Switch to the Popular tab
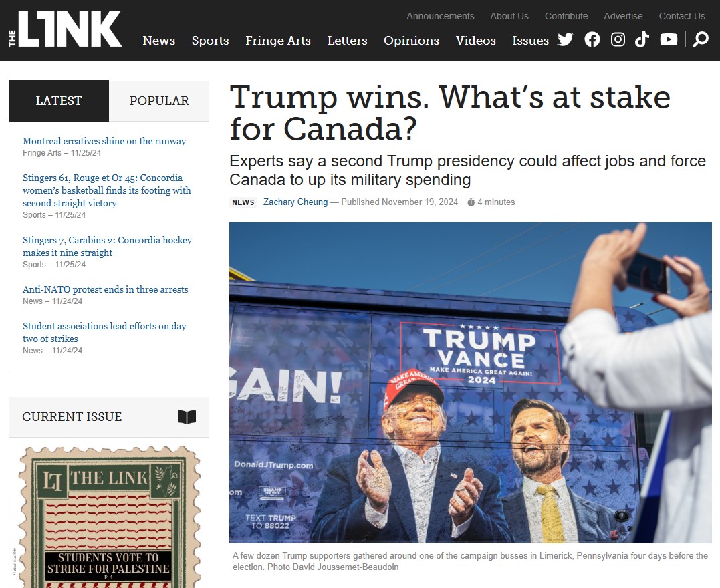 [159, 100]
